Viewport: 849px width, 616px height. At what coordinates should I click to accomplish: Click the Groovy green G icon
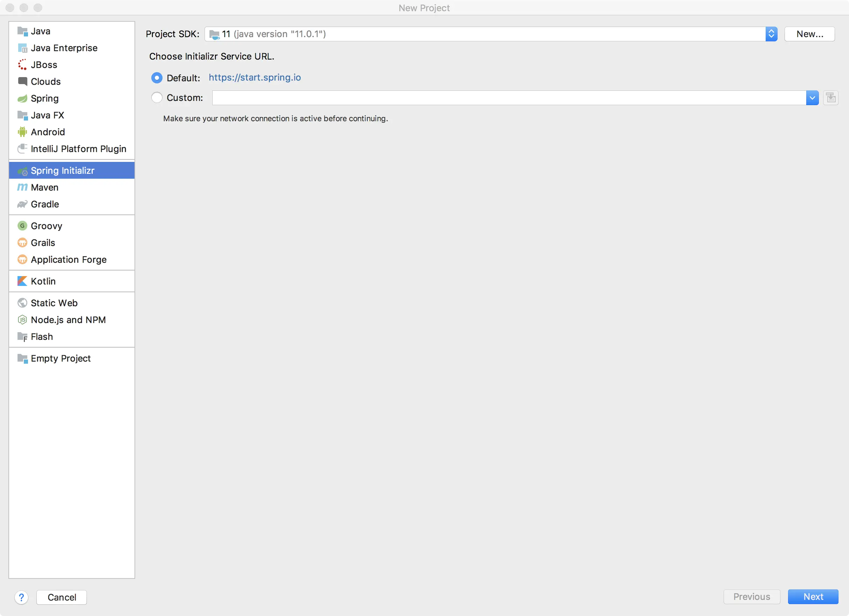click(22, 226)
